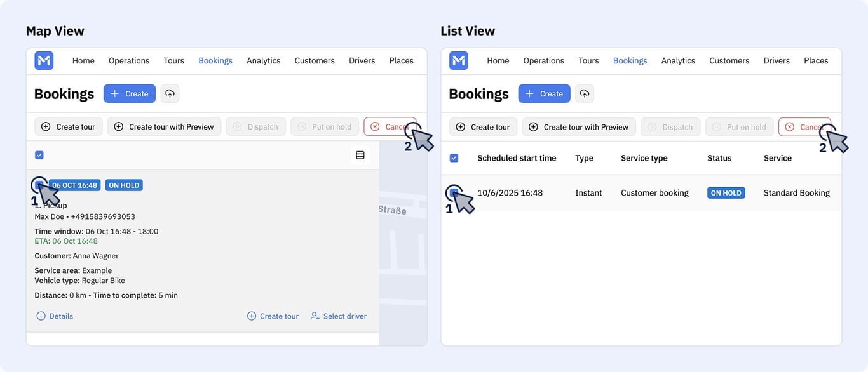This screenshot has height=372, width=868.
Task: Click the Type column header
Action: click(x=584, y=158)
